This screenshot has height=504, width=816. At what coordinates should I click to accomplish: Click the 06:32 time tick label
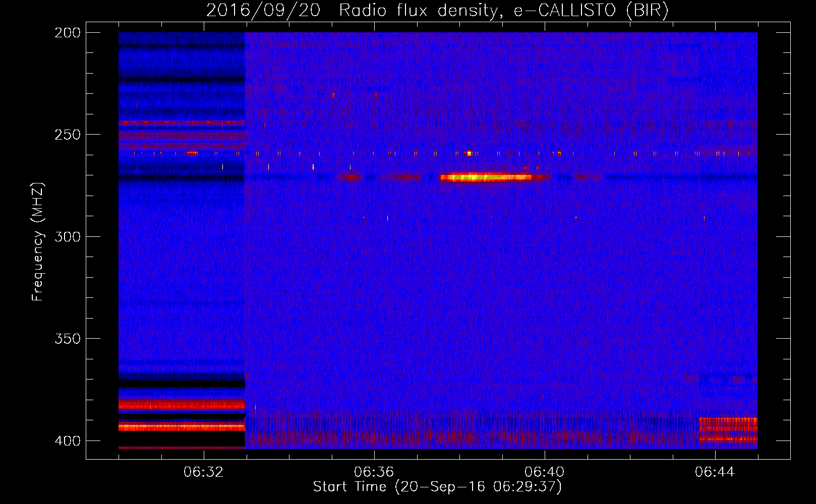tap(204, 472)
